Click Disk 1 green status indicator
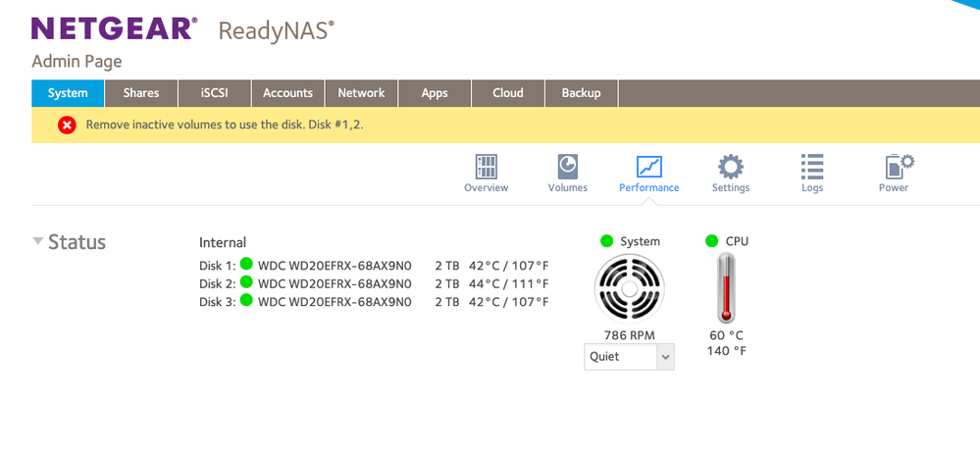Viewport: 980px width, 452px height. [x=246, y=264]
